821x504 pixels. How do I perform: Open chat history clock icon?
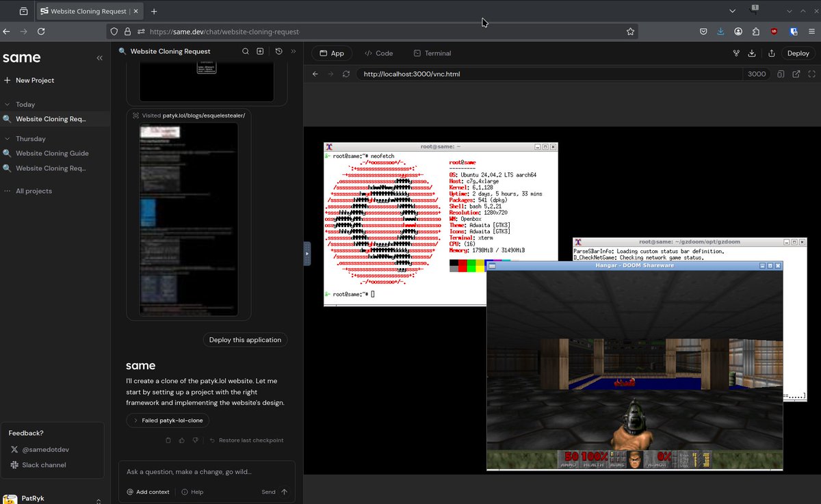pyautogui.click(x=278, y=51)
